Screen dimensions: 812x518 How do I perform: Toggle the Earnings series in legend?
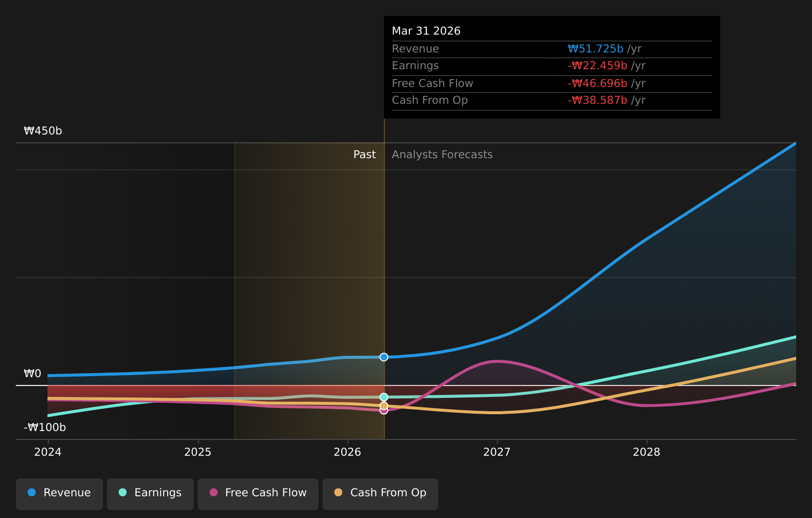tap(150, 494)
